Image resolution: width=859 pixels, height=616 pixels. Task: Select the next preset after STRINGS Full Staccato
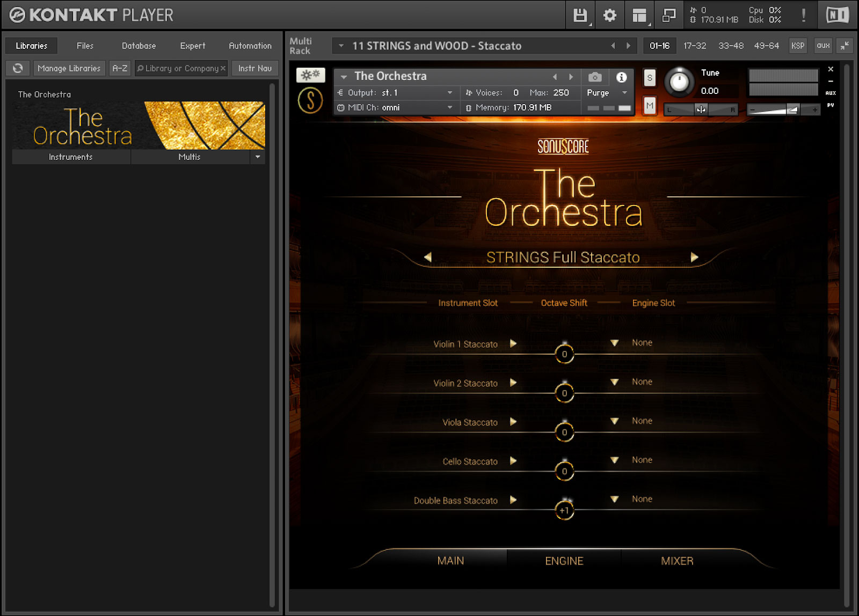point(694,257)
